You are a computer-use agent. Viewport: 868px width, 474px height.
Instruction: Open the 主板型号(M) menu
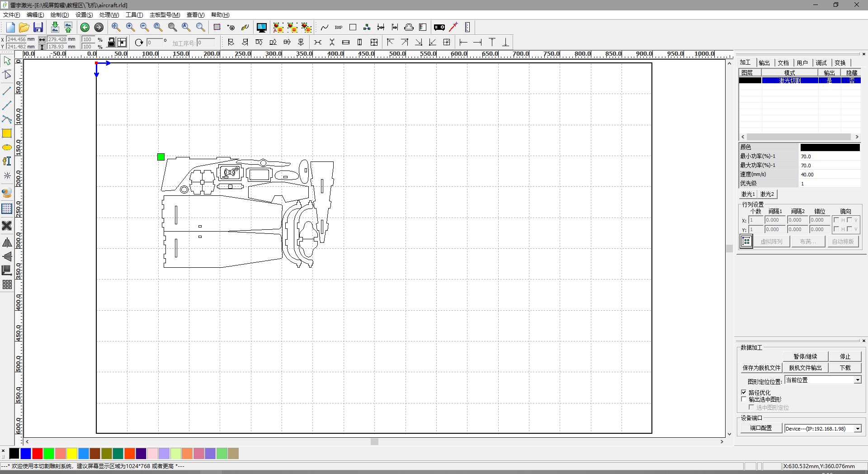click(x=165, y=15)
